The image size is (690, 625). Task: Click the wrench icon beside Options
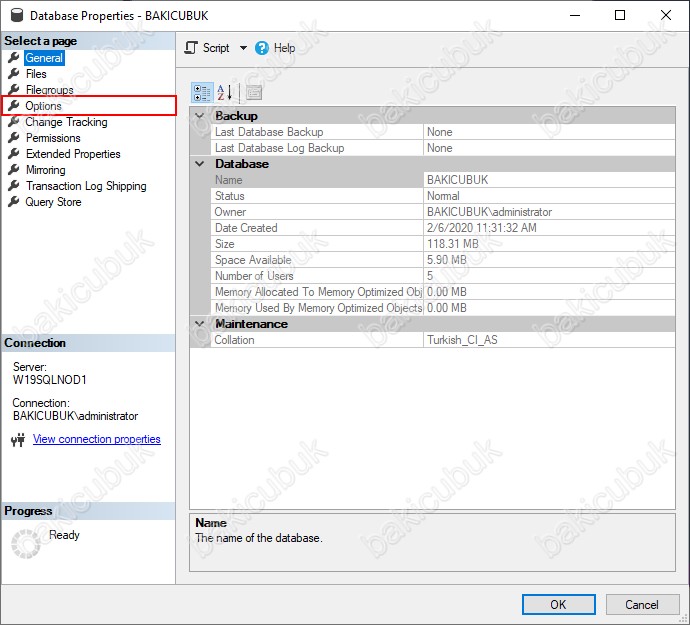(14, 106)
